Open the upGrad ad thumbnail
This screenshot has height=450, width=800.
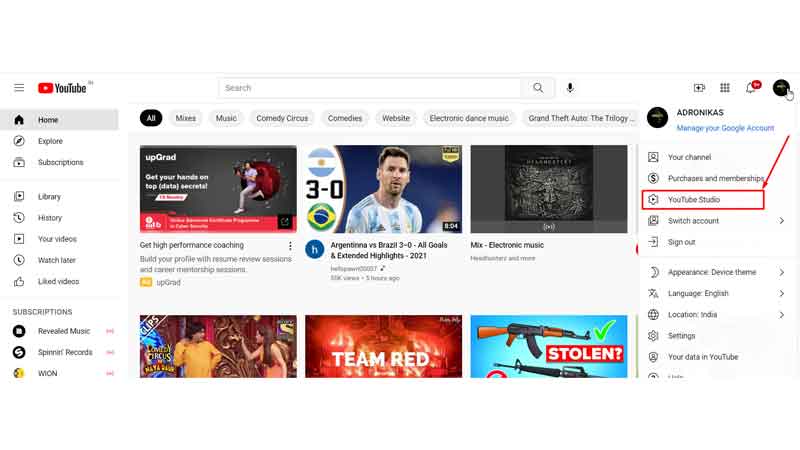[218, 189]
